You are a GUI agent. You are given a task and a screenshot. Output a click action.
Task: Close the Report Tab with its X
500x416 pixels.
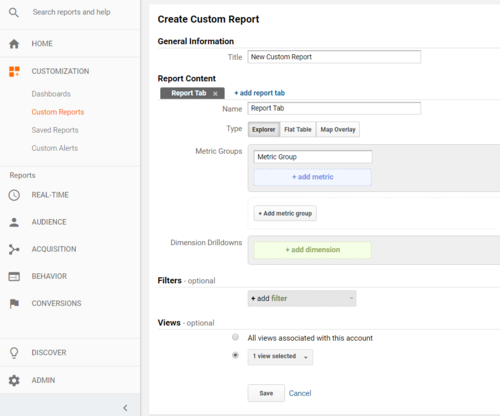pyautogui.click(x=215, y=94)
